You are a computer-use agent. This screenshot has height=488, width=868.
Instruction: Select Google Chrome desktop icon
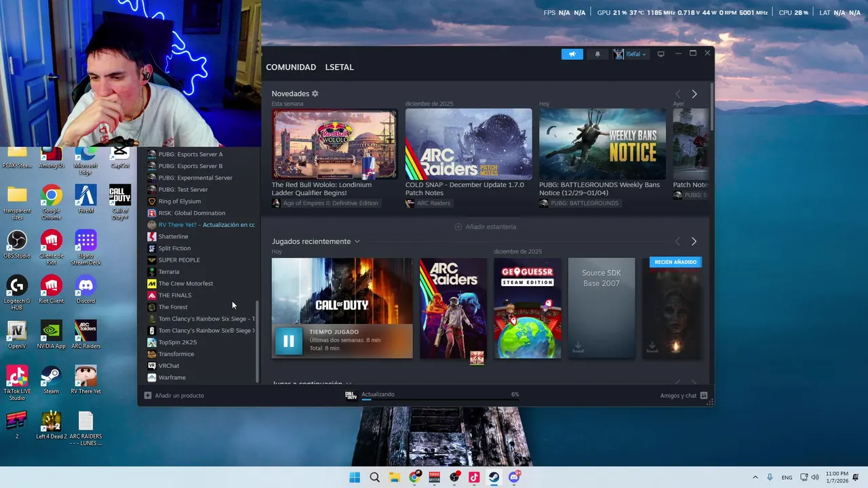51,202
